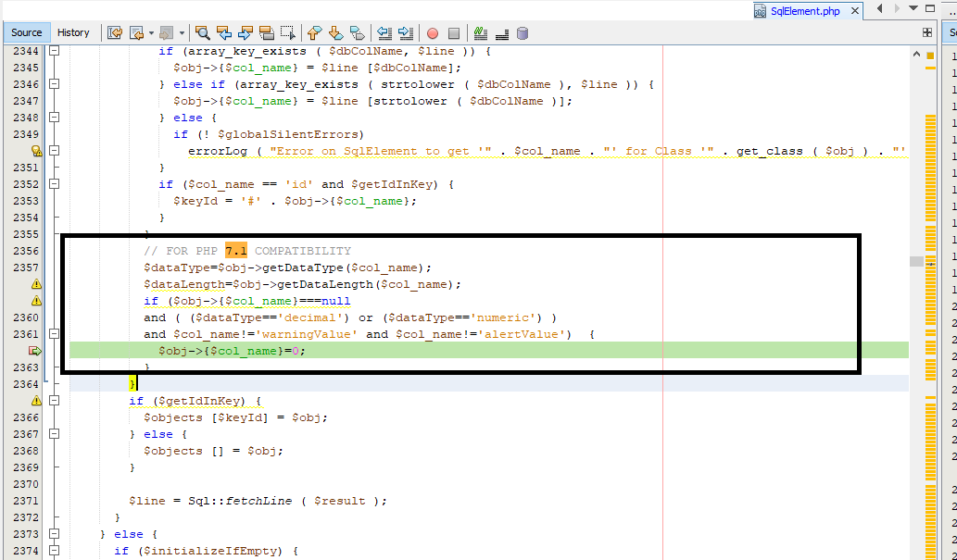The image size is (957, 560).
Task: Switch to the History view tab
Action: pos(73,32)
